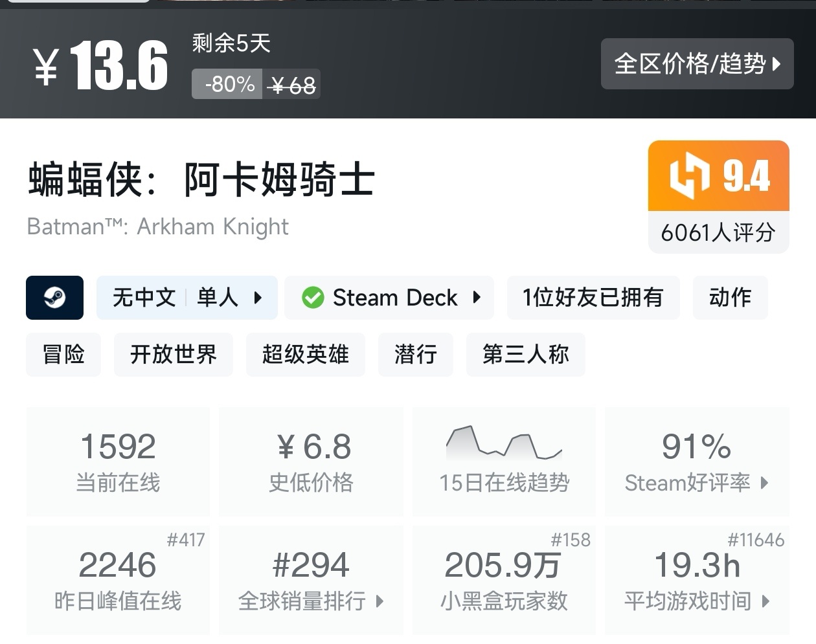Tap the 9.4 score badge
816x644 pixels.
719,176
